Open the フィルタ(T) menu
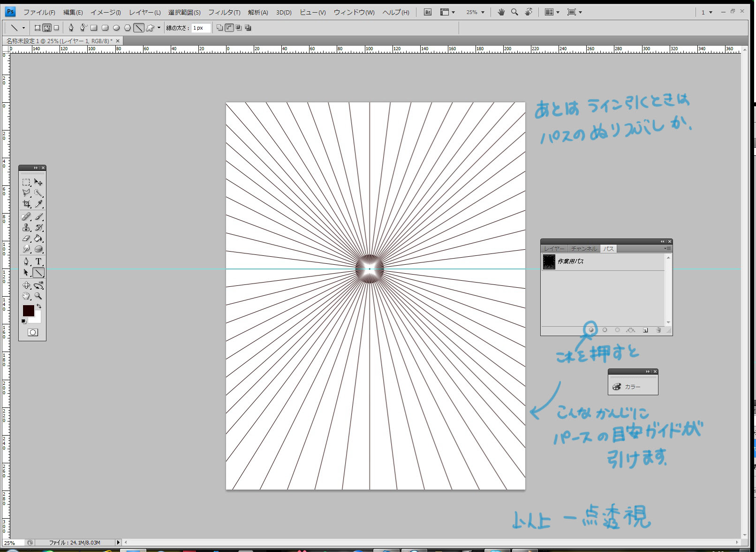Image resolution: width=756 pixels, height=552 pixels. click(x=224, y=12)
